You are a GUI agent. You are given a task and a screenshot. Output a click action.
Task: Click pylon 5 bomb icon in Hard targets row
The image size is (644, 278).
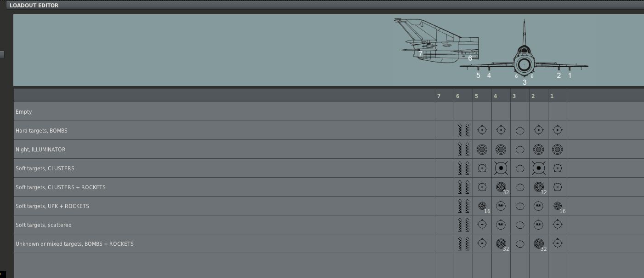click(x=482, y=130)
